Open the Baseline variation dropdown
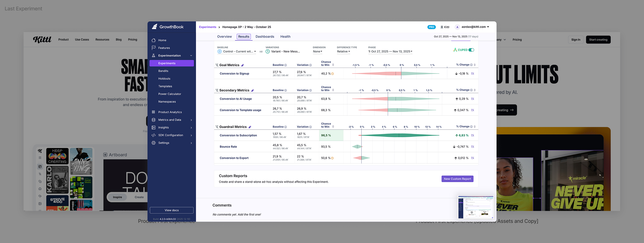This screenshot has height=243, width=644. point(237,52)
